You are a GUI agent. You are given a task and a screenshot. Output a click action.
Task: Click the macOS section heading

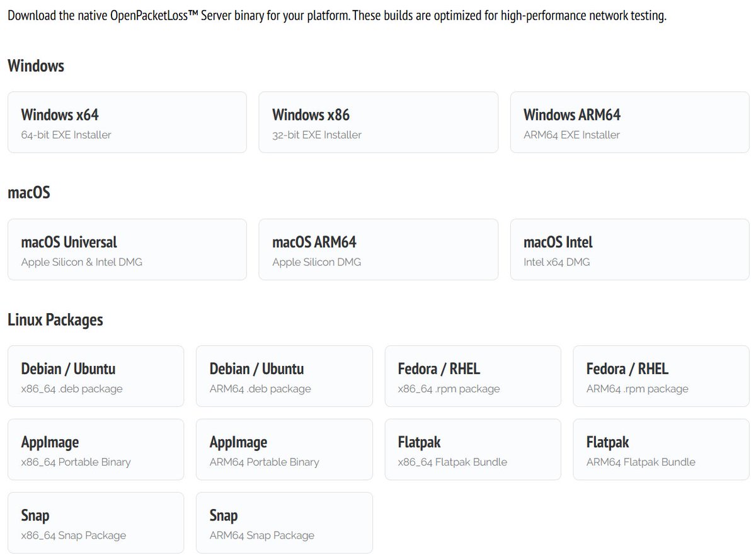29,192
